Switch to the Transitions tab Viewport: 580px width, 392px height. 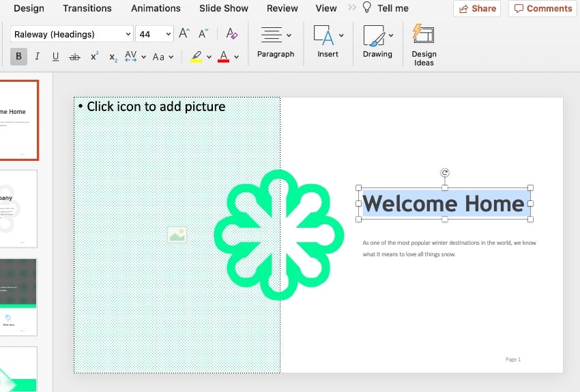coord(87,8)
